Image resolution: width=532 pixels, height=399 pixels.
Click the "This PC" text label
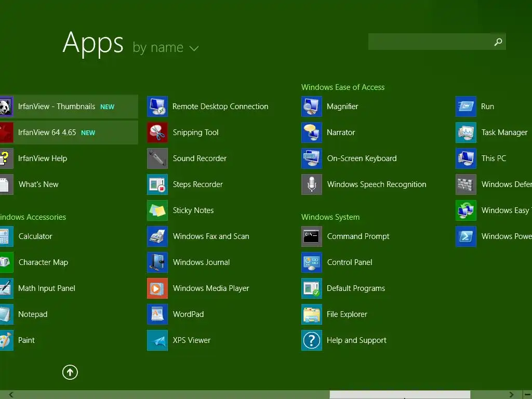(494, 158)
